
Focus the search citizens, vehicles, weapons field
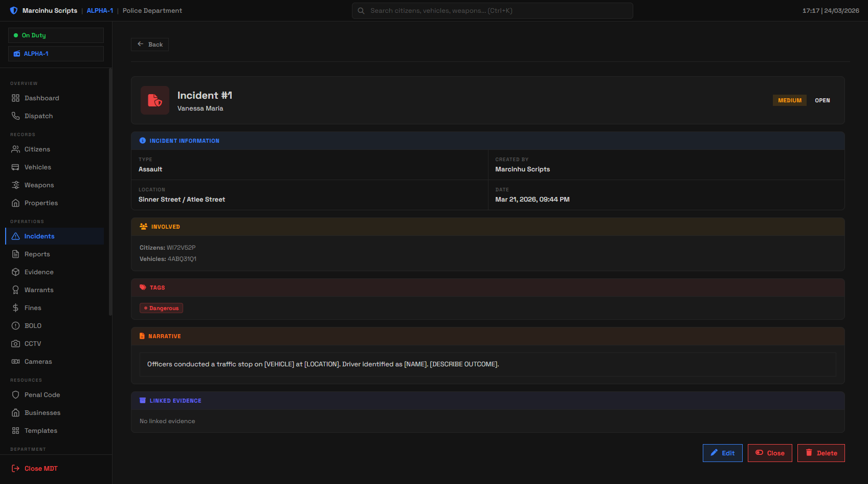(x=492, y=11)
